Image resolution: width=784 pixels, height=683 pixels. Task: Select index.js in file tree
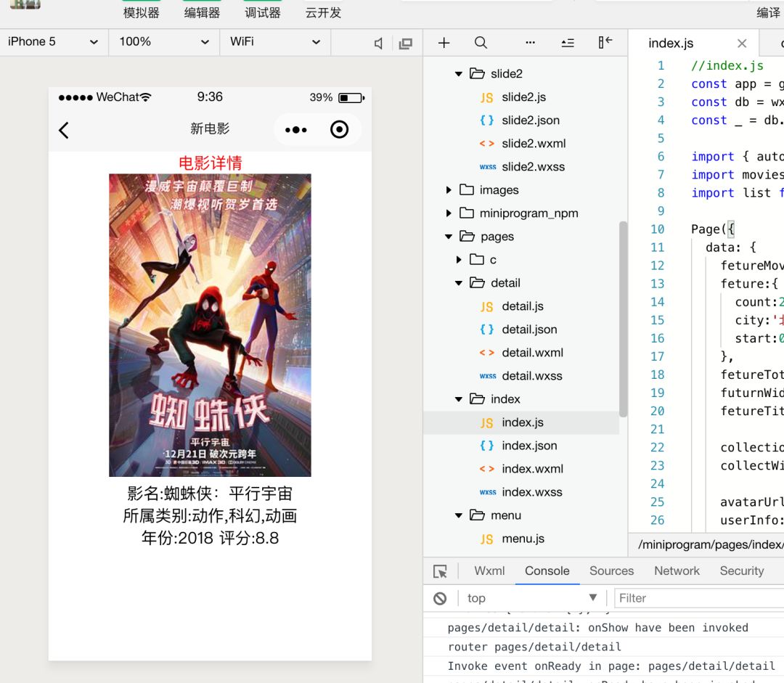(x=521, y=422)
